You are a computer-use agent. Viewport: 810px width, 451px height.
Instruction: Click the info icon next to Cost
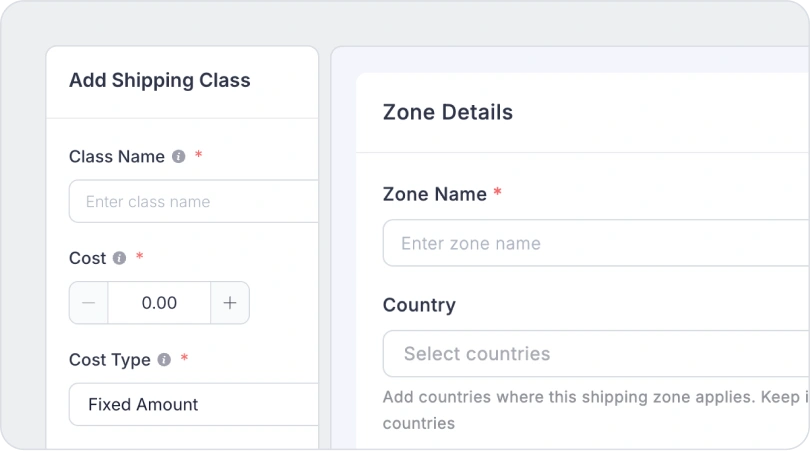[120, 258]
